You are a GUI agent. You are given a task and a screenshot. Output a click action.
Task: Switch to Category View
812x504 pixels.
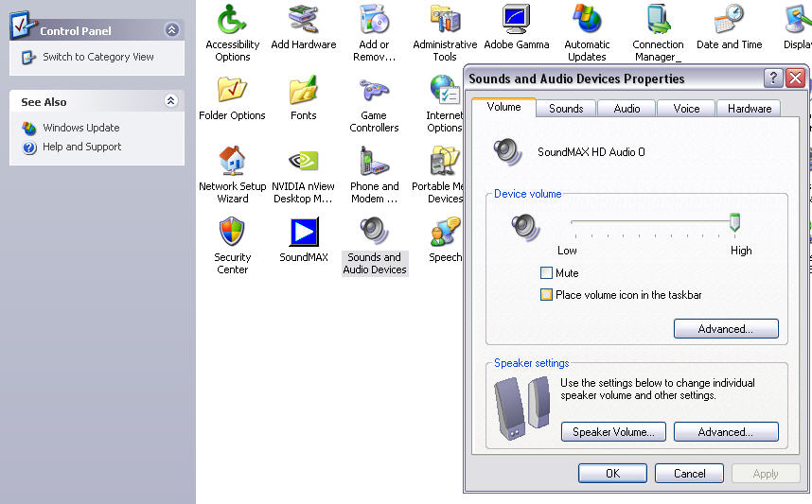pyautogui.click(x=97, y=57)
